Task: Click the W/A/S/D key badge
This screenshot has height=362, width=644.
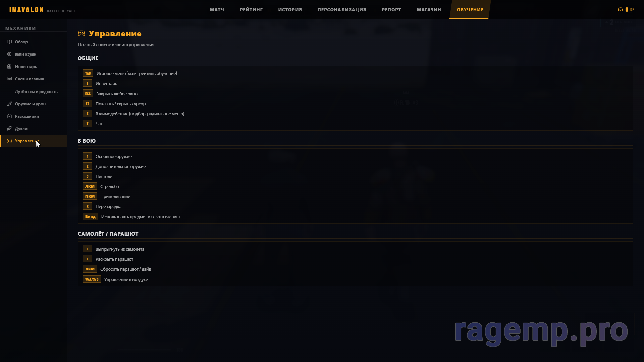Action: click(x=92, y=279)
